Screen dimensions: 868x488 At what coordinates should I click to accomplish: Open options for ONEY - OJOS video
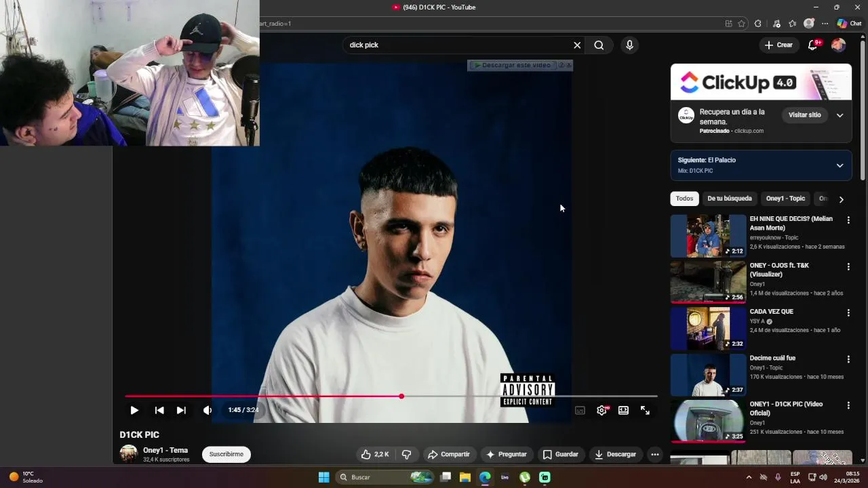coord(848,267)
